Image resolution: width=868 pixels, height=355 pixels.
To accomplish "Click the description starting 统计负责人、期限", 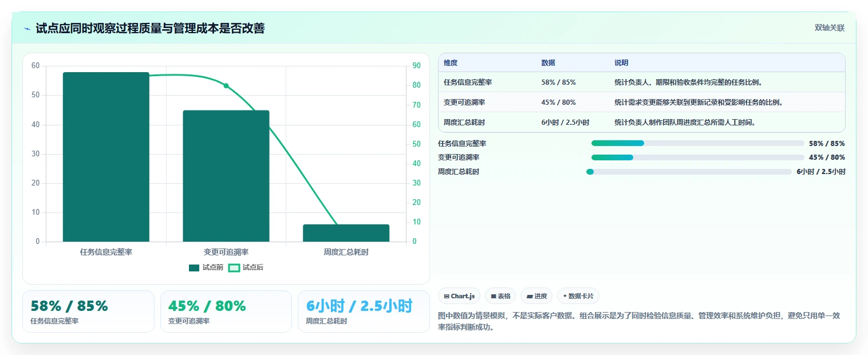I will click(688, 82).
